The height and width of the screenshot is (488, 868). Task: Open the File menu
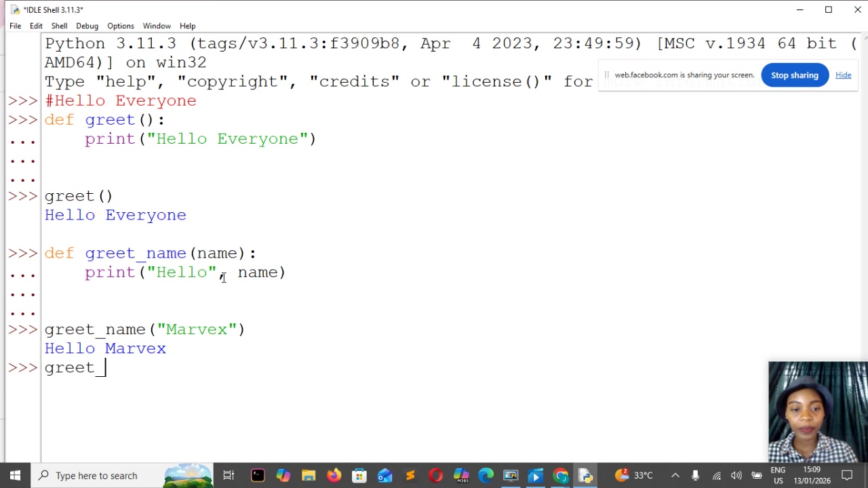15,26
